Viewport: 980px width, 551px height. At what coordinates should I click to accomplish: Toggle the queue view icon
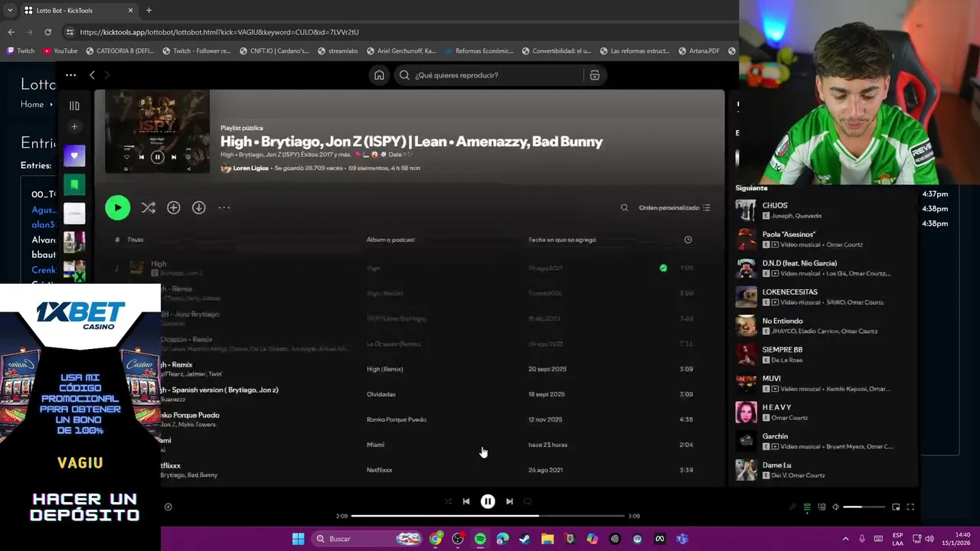pos(807,507)
